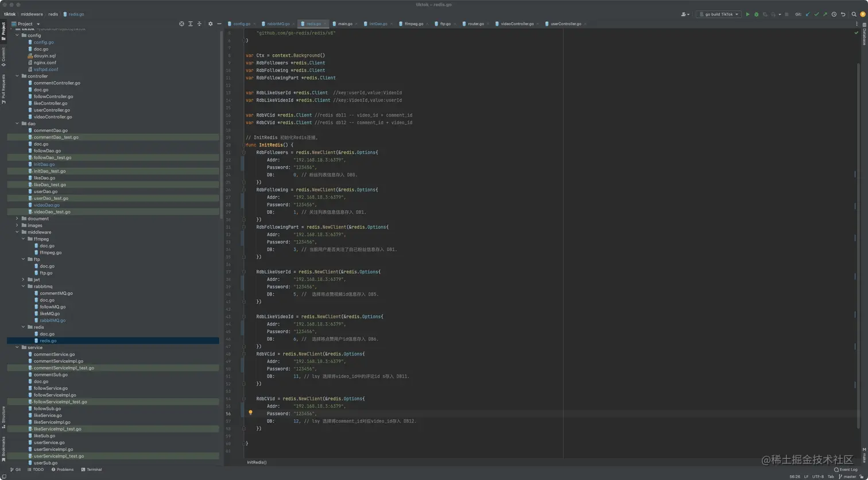Run the go build TikTok configuration

tap(747, 14)
